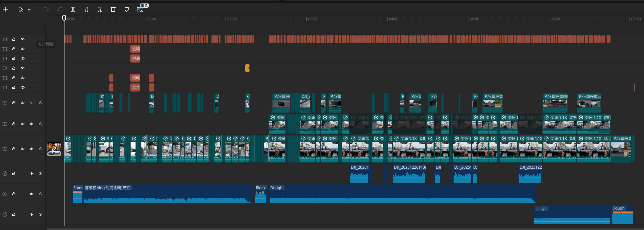
Task: Click the delete clip tool
Action: click(113, 9)
